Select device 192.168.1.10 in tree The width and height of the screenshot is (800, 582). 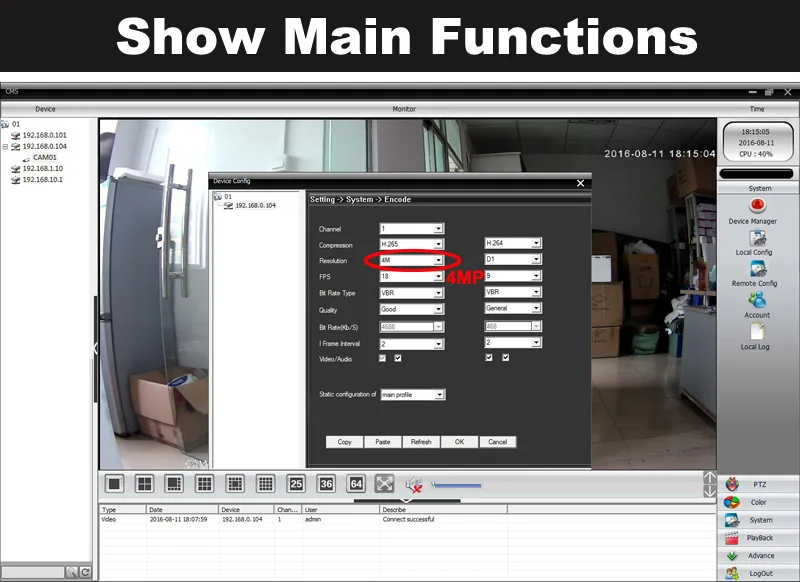(43, 168)
